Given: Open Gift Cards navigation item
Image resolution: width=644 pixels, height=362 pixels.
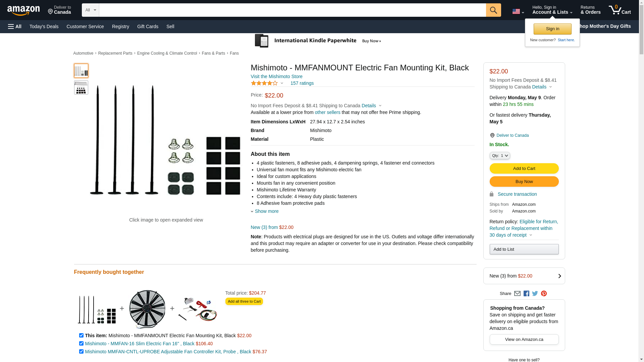Looking at the screenshot, I should tap(148, 26).
